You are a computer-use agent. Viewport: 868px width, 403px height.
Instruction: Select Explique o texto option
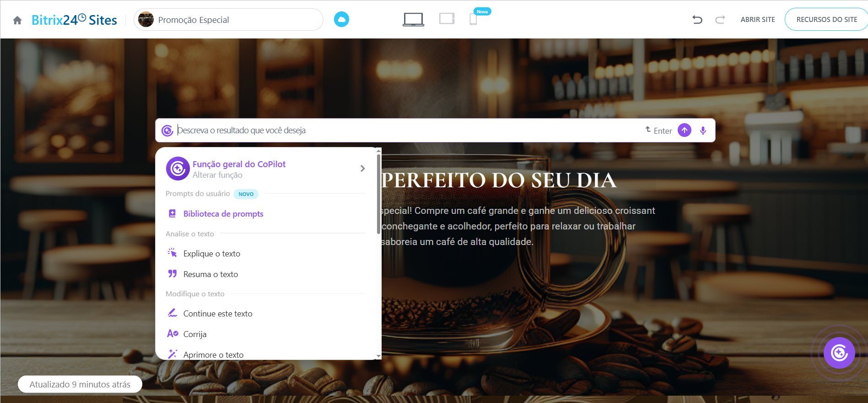tap(211, 254)
